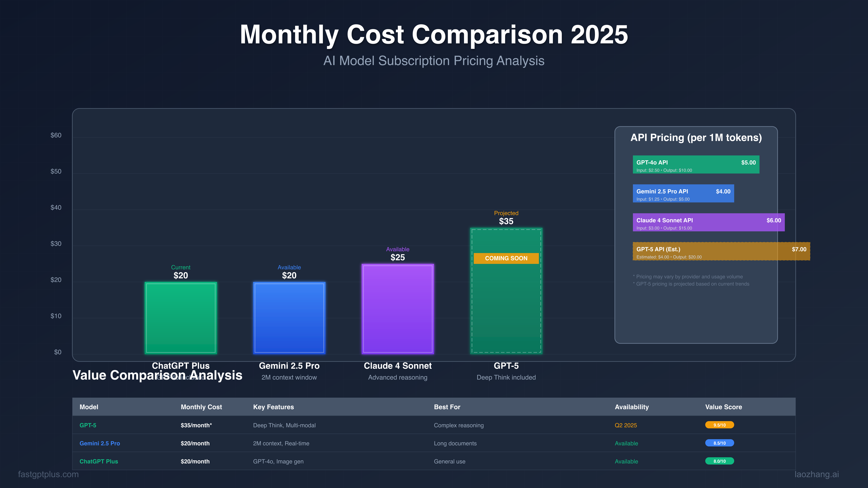Click the Complex reasoning cell

tap(459, 425)
